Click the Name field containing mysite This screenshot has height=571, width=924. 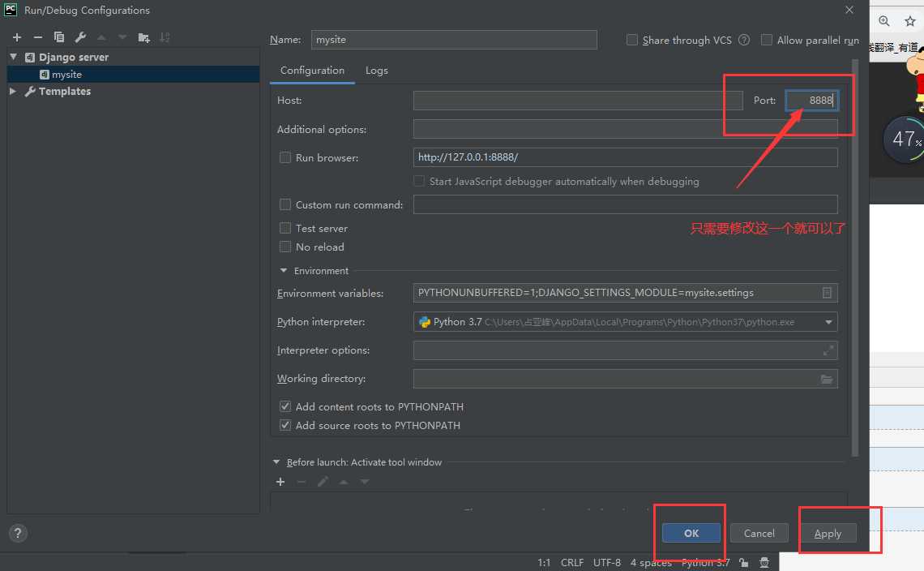pyautogui.click(x=454, y=40)
